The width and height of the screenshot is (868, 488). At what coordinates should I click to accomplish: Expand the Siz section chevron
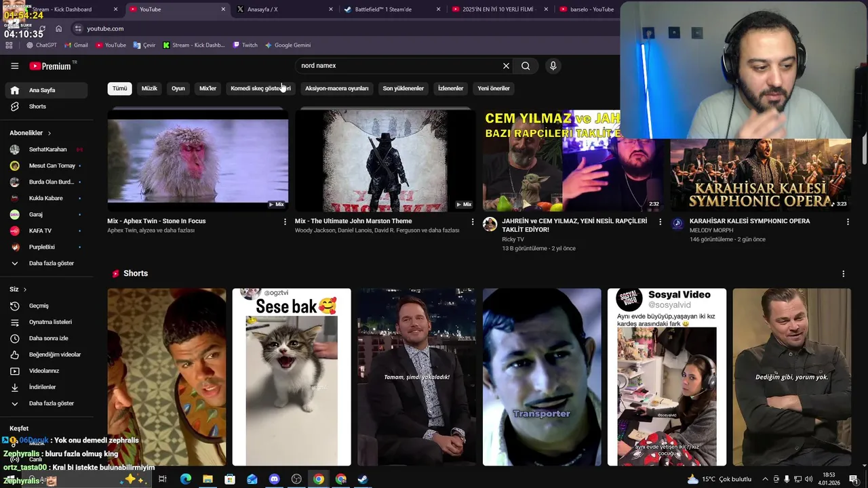tap(25, 289)
